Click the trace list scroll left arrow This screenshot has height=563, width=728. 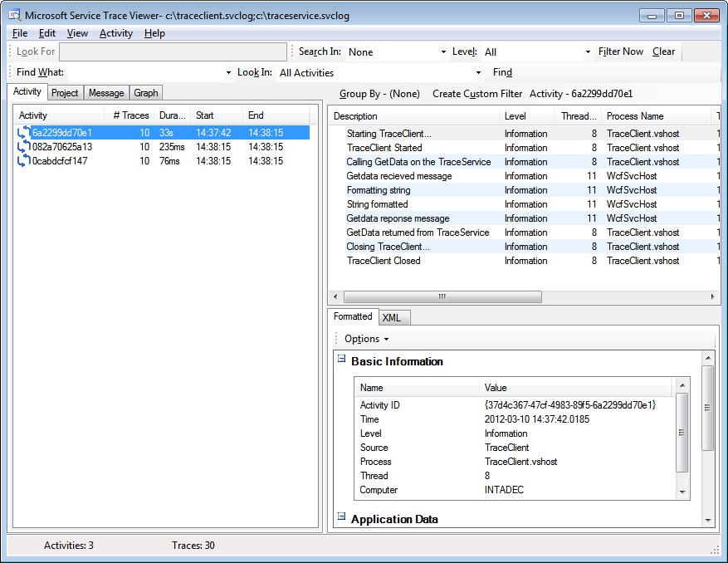tap(335, 296)
